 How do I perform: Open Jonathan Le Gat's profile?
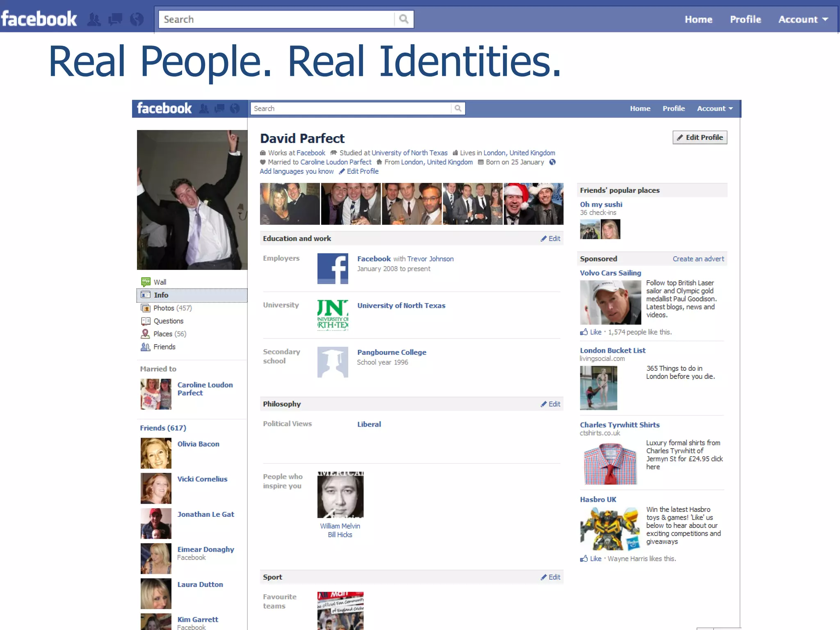tap(205, 514)
